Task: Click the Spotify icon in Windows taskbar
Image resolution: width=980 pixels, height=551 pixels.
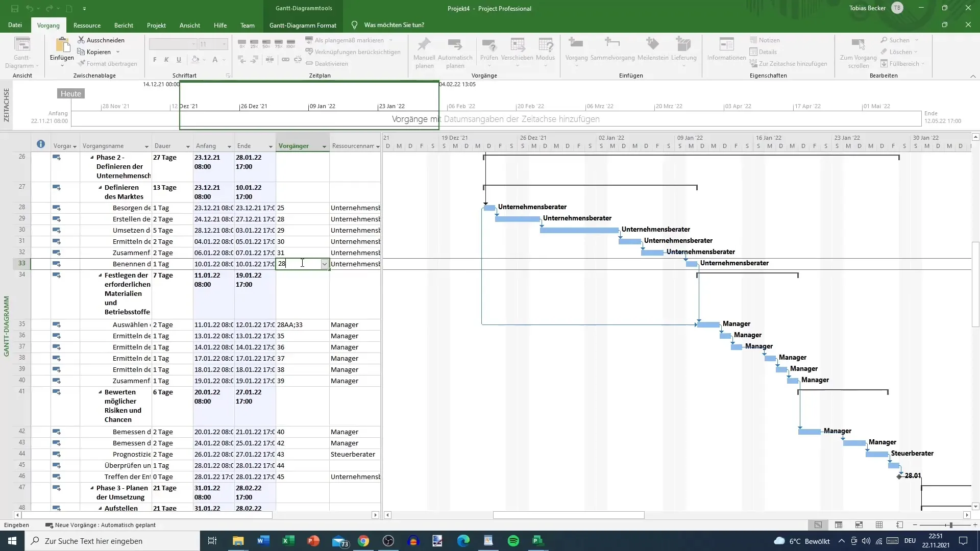Action: coord(513,540)
